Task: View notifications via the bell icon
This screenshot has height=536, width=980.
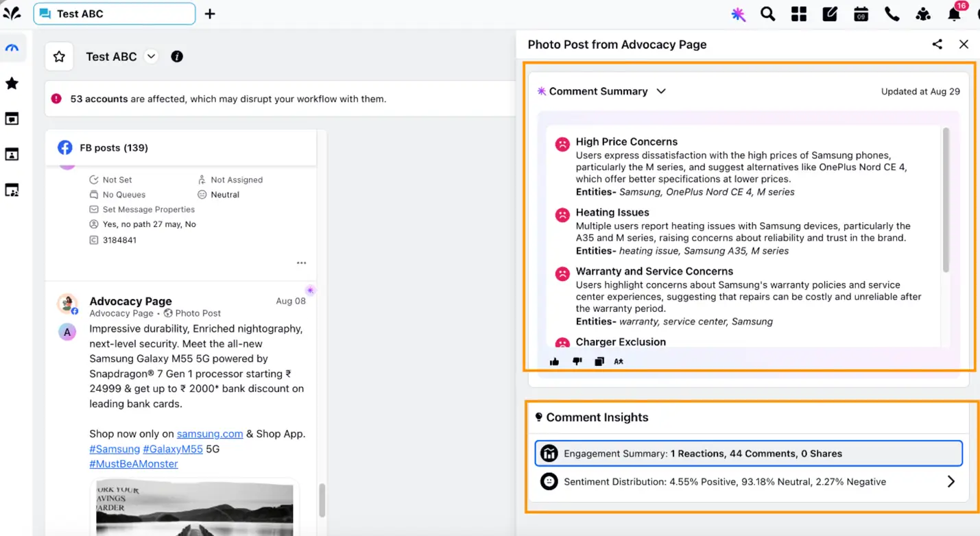Action: coord(954,13)
